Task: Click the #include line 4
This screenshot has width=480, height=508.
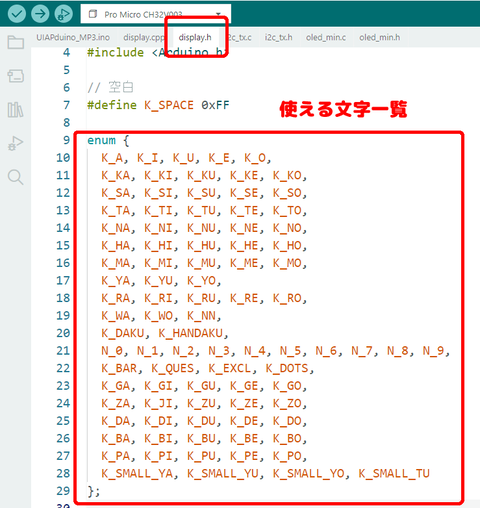Action: (157, 53)
